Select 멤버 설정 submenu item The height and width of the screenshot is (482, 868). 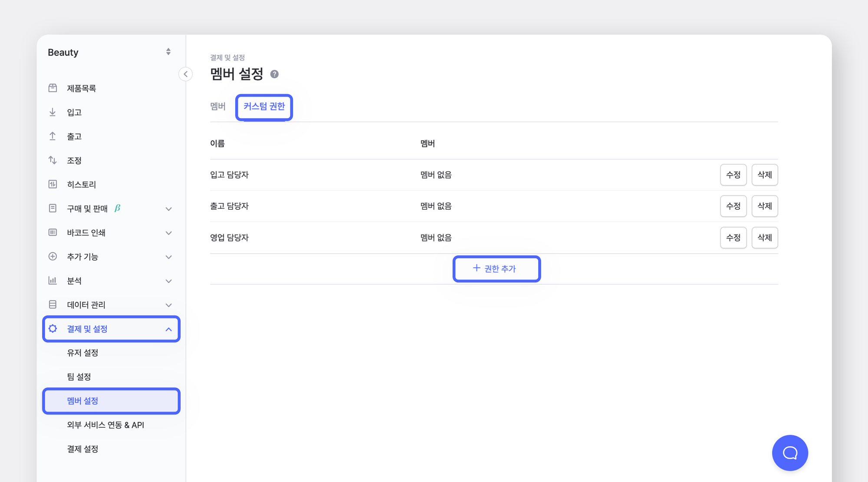(x=112, y=401)
